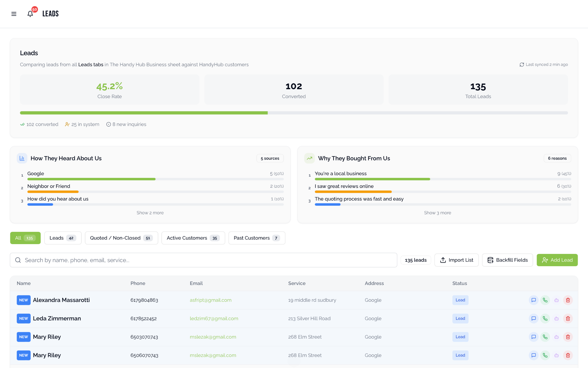Open the Active Customers tab
This screenshot has width=588, height=368.
(193, 238)
